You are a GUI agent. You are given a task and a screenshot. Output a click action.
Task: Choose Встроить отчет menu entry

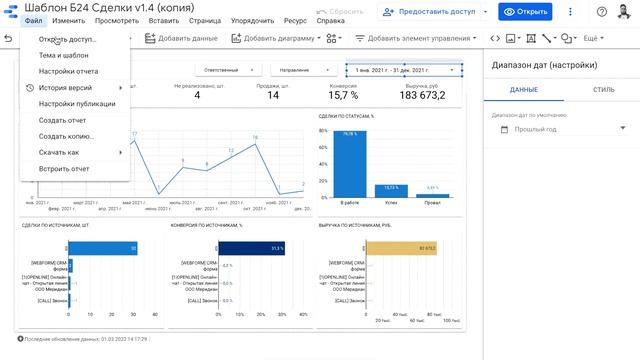[x=75, y=169]
